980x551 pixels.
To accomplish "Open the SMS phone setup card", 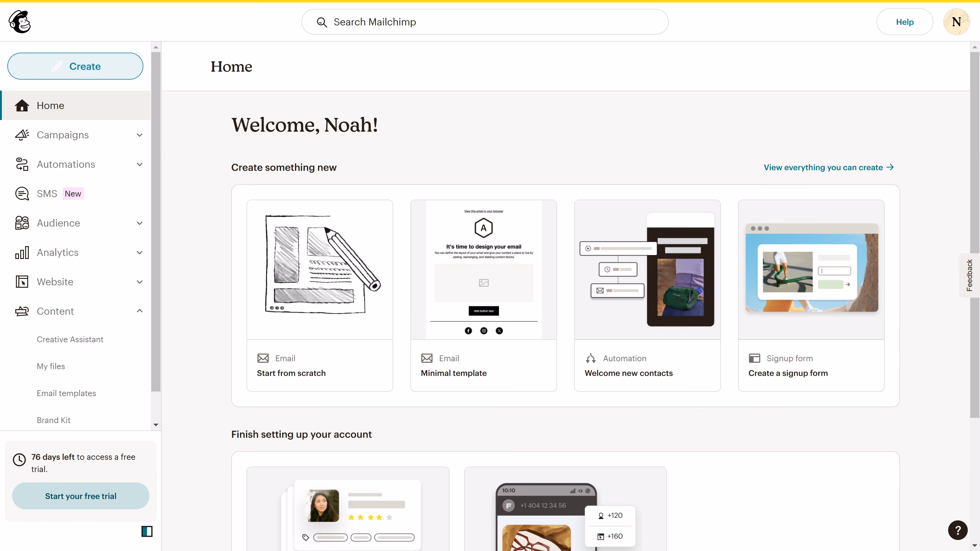I will (x=565, y=509).
